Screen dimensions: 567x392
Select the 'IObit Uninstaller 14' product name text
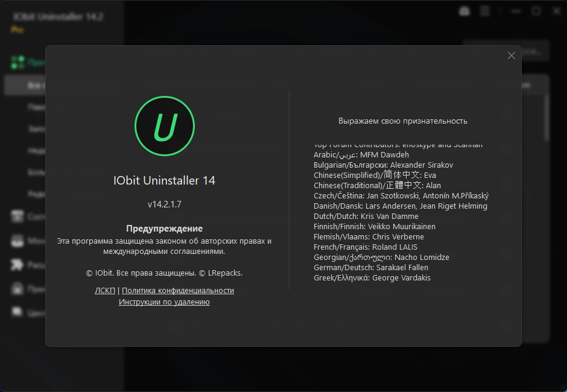coord(164,180)
